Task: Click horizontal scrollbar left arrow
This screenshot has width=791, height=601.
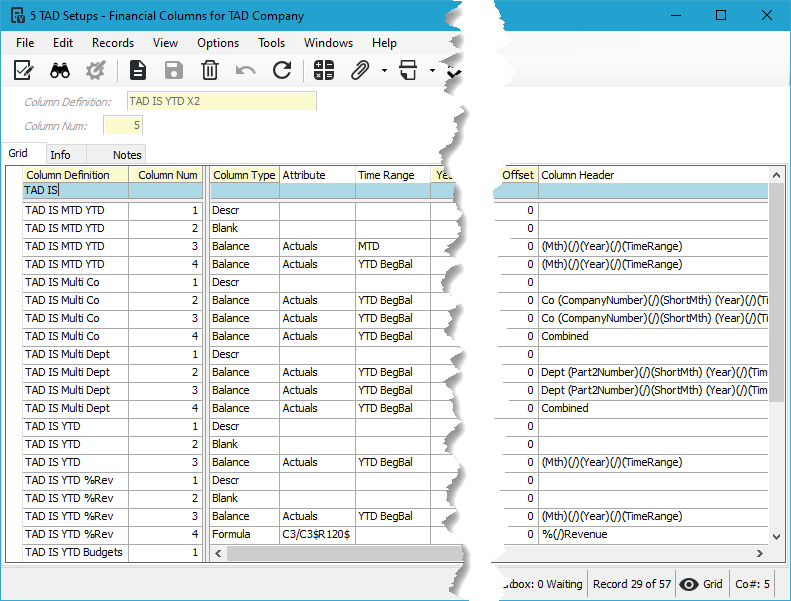Action: coord(218,554)
